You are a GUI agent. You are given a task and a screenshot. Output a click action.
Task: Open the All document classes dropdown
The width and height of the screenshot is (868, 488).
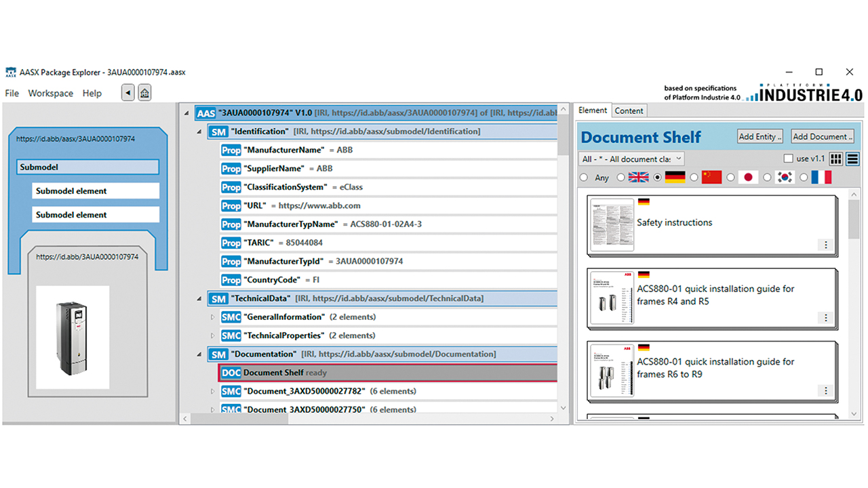click(632, 159)
